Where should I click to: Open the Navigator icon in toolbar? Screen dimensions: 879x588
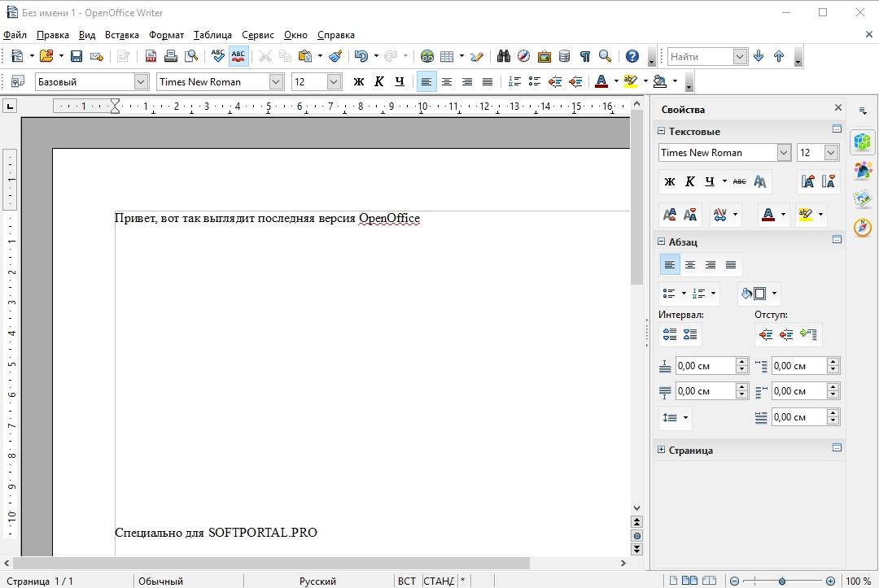tap(523, 56)
